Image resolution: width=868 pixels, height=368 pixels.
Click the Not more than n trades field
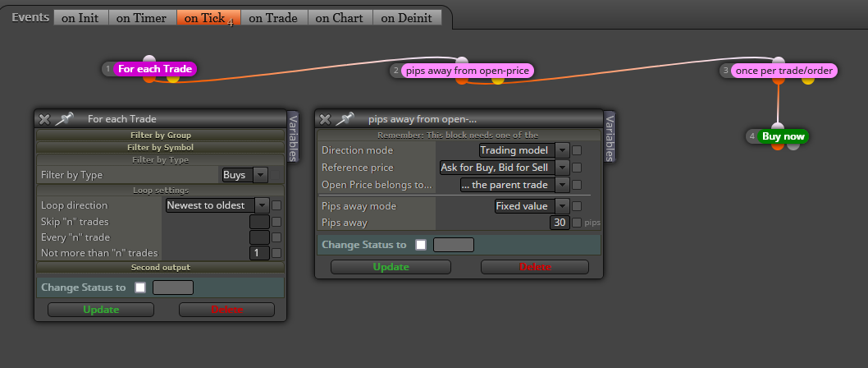259,253
